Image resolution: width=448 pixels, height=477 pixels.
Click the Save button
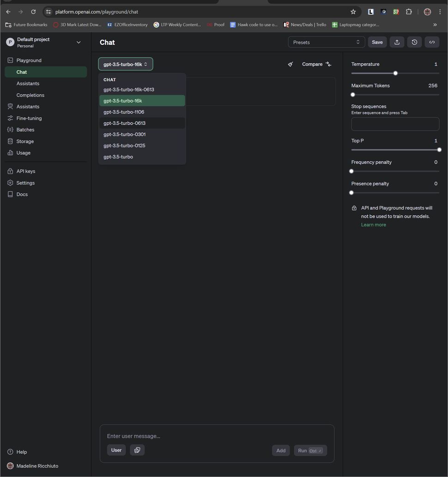(x=377, y=42)
